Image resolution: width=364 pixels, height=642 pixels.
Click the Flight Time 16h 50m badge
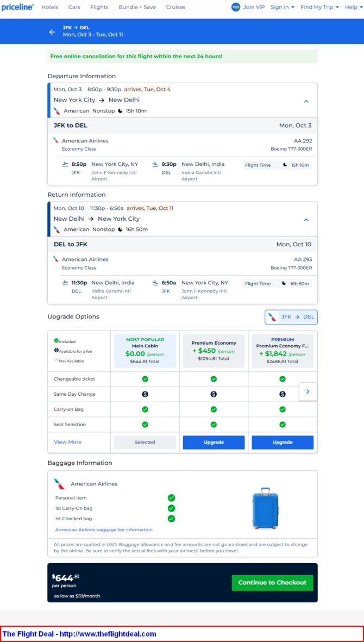(x=277, y=284)
